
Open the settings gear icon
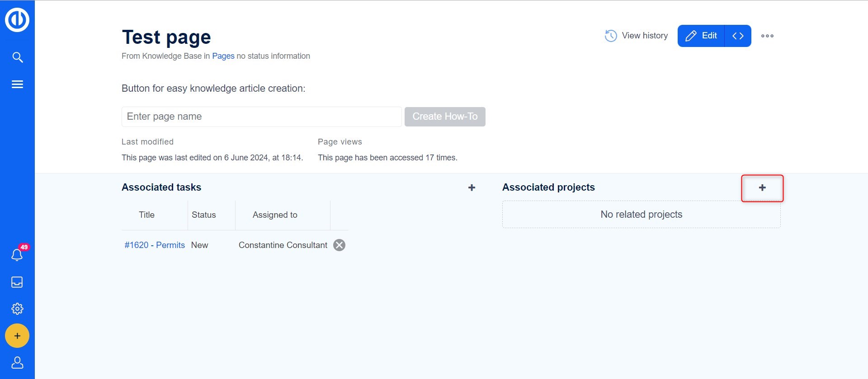(x=17, y=309)
